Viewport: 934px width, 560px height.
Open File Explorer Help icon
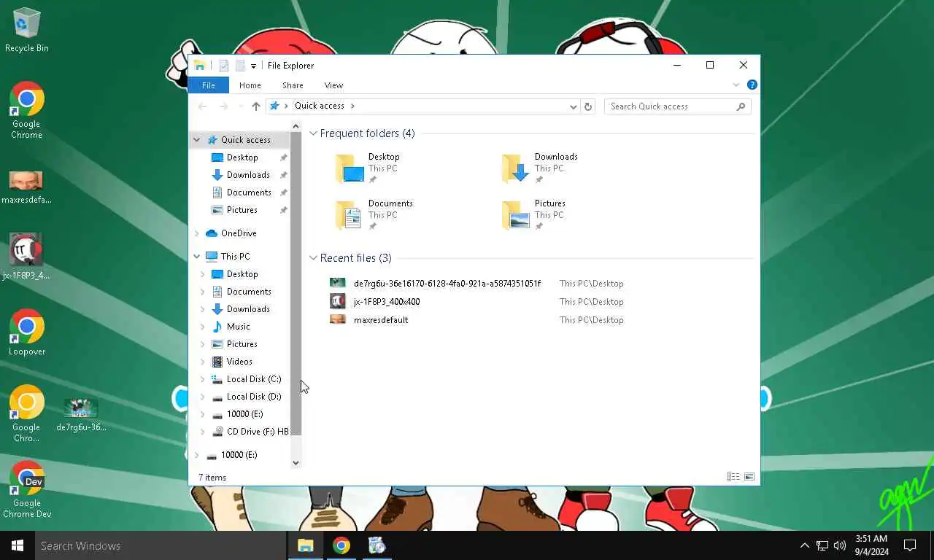click(752, 85)
